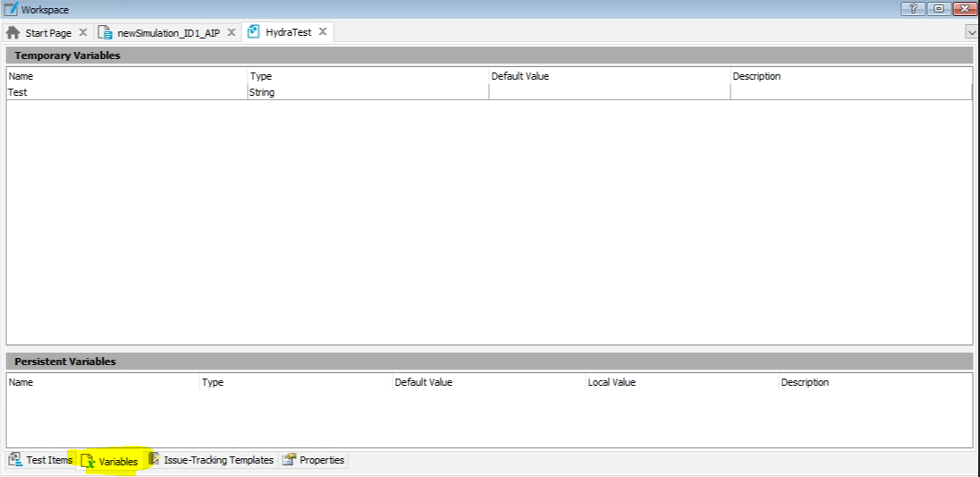Click the HydraTest tab icon
980x477 pixels.
coord(253,32)
